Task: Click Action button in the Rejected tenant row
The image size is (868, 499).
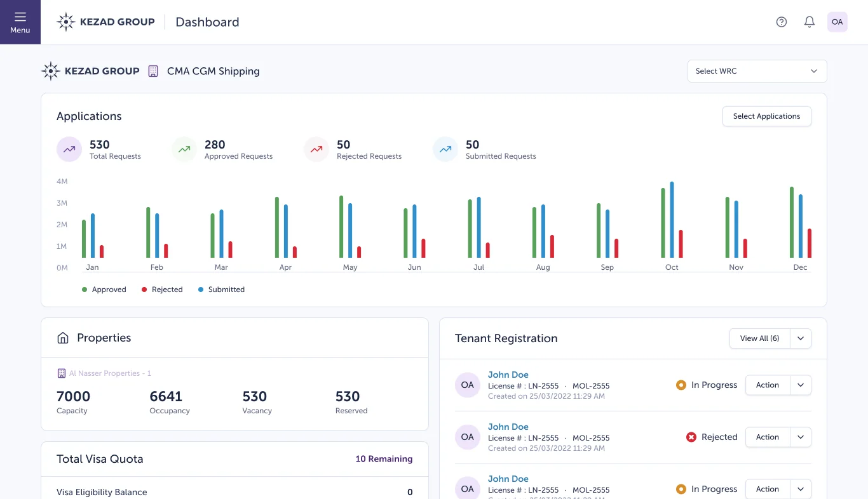Action: point(768,437)
